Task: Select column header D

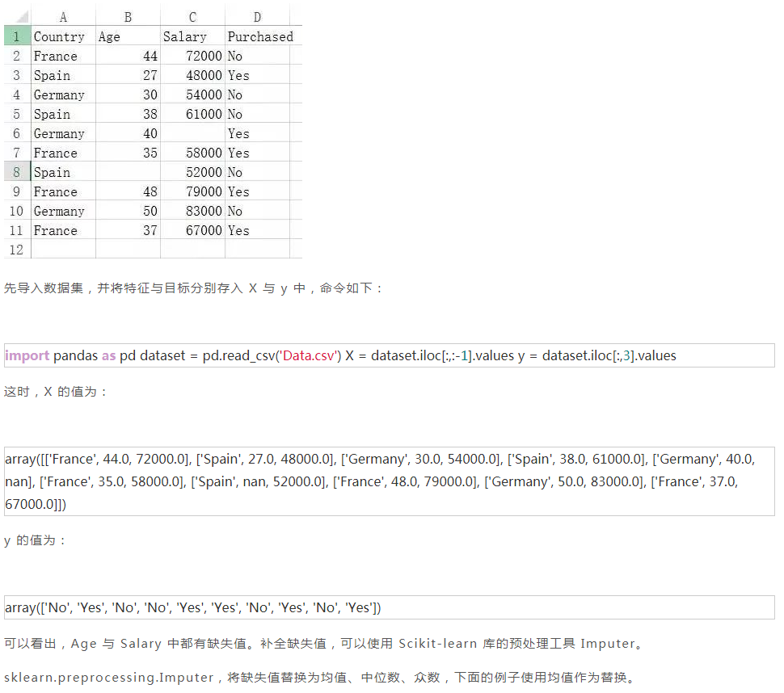Action: click(257, 16)
